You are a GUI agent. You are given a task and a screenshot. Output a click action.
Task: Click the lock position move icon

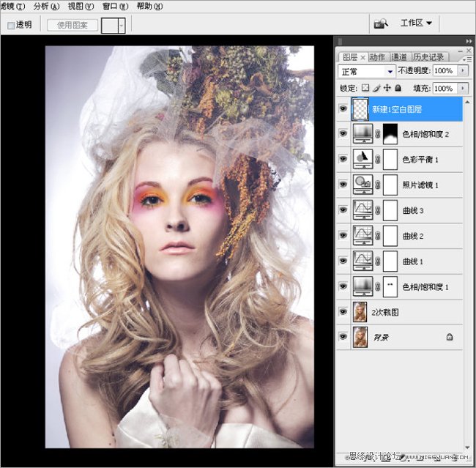[x=387, y=88]
